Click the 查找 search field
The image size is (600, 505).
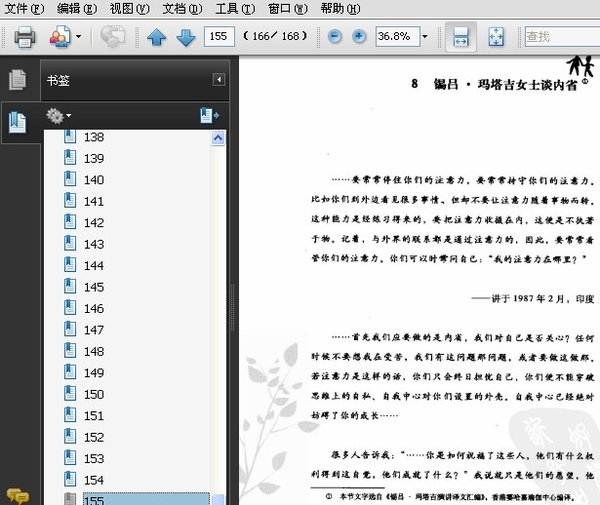(x=562, y=37)
